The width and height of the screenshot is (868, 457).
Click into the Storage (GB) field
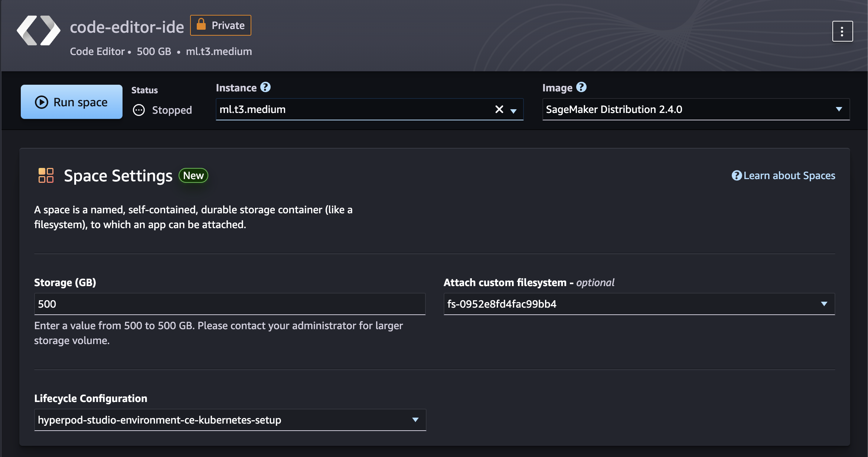(229, 304)
